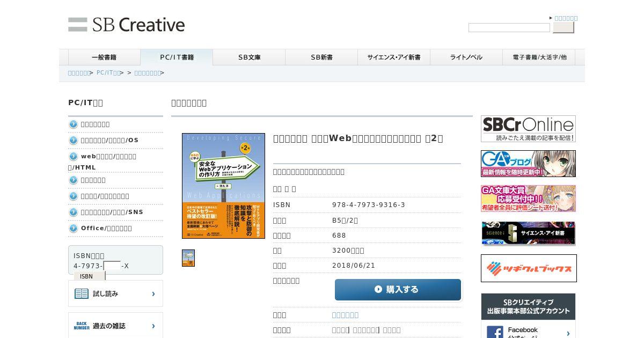Screen dimensions: 644x338
Task: Focus the site search field in header
Action: [509, 27]
